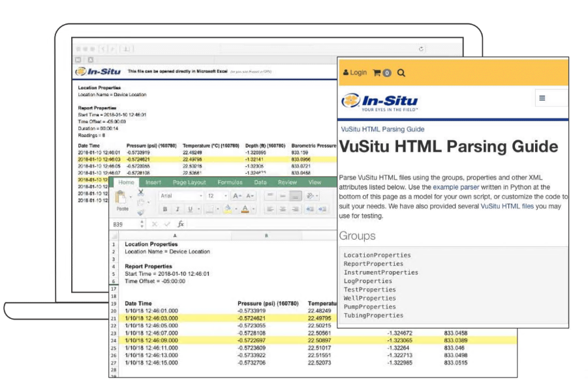Toggle Bold formatting in Excel ribbon

tap(165, 209)
